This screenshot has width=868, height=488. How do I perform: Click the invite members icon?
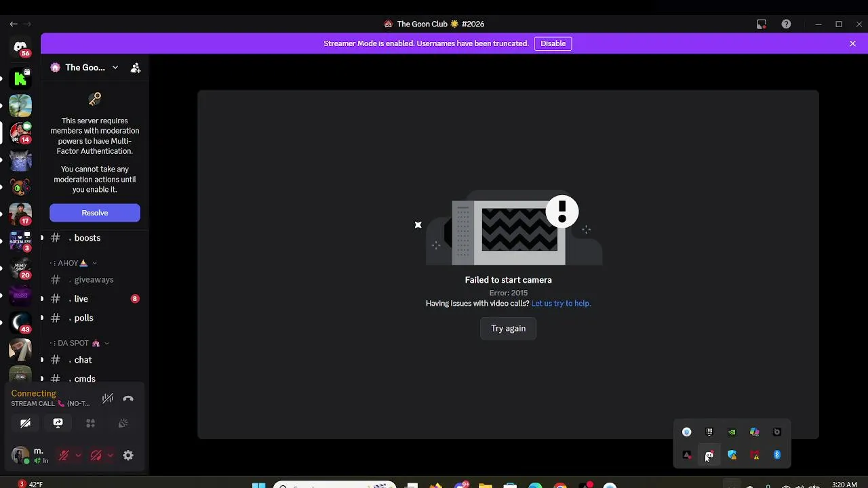136,68
